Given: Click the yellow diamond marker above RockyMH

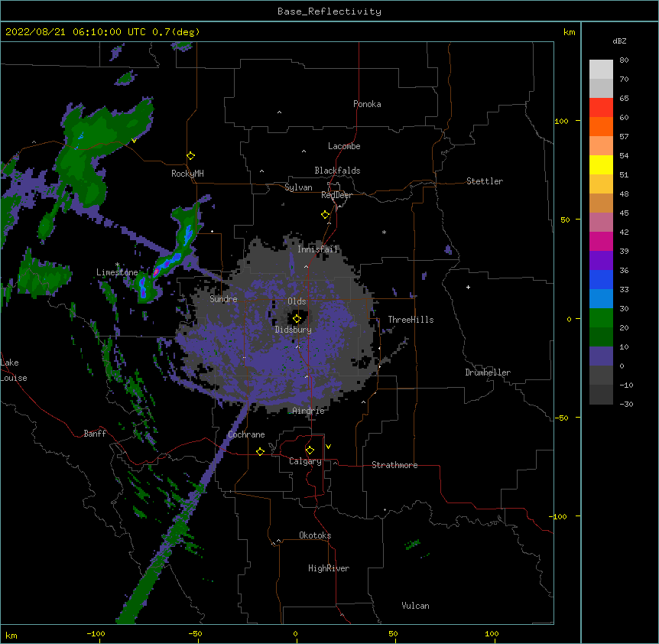Looking at the screenshot, I should [x=191, y=156].
